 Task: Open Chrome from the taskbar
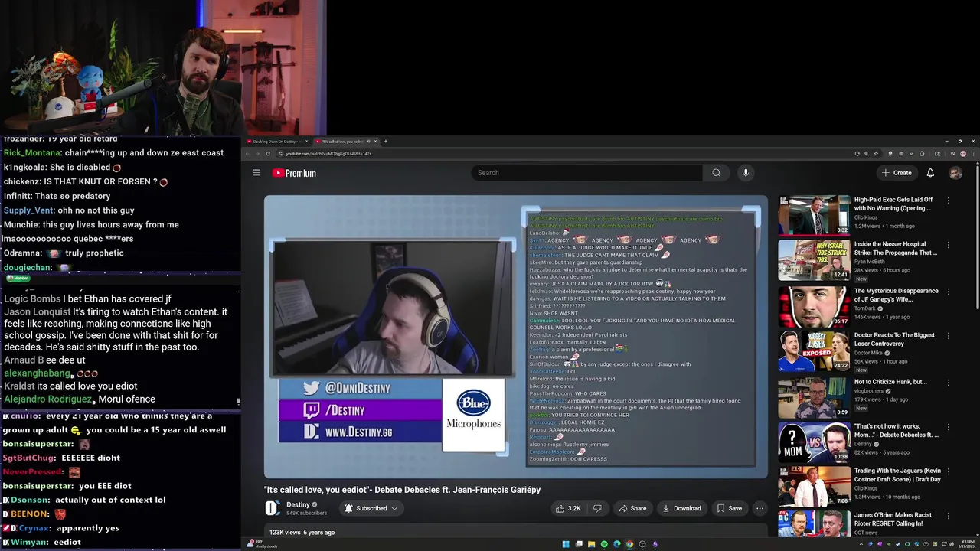(x=629, y=544)
